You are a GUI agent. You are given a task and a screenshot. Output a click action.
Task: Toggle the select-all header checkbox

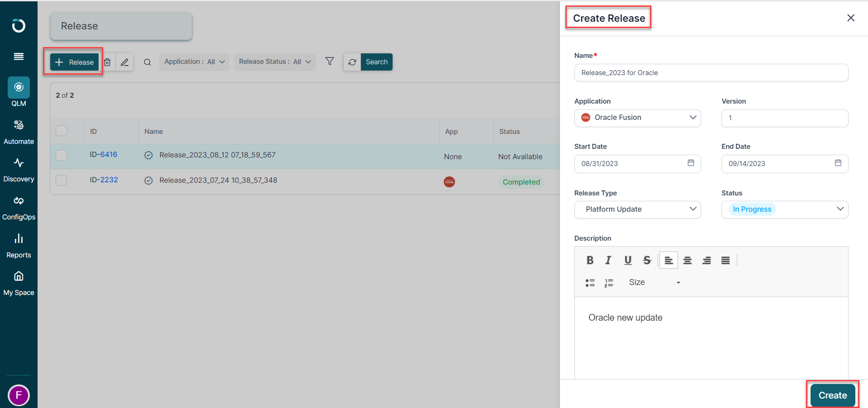61,131
